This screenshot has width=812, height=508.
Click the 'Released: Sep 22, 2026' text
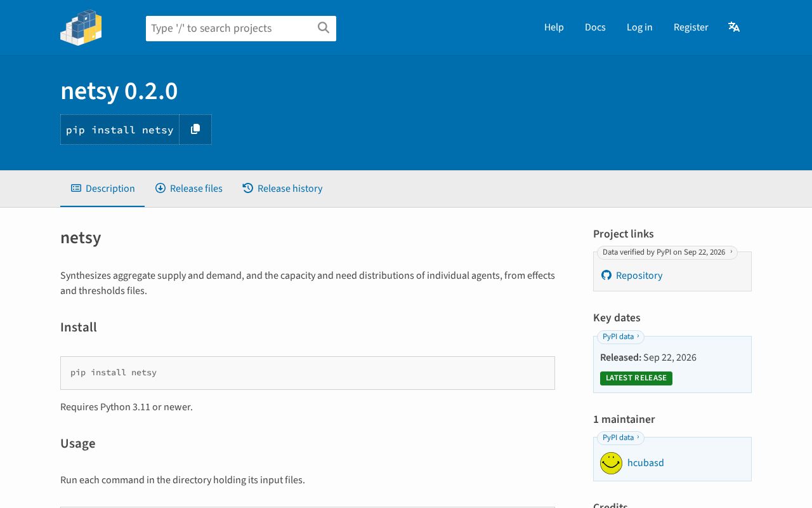click(x=648, y=358)
